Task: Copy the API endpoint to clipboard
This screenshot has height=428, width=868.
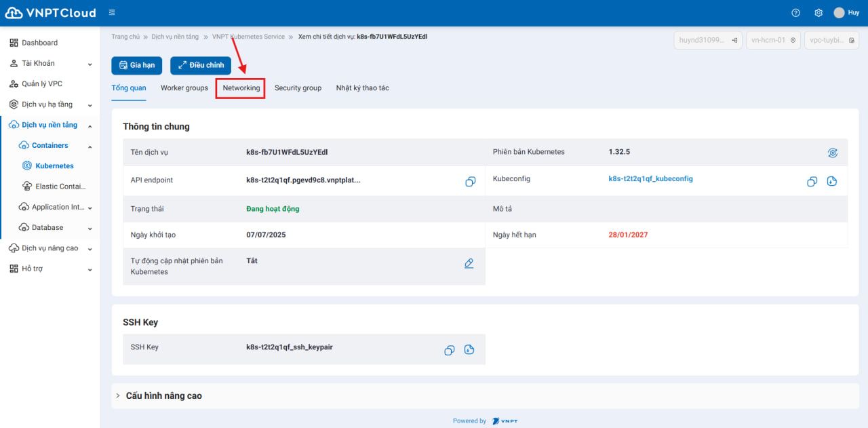Action: tap(470, 182)
